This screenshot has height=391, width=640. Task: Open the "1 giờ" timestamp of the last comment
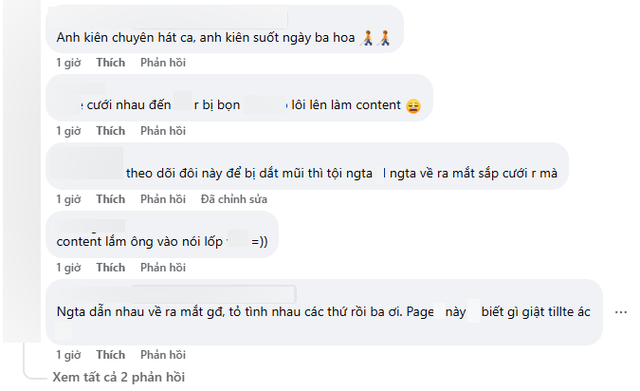click(69, 355)
